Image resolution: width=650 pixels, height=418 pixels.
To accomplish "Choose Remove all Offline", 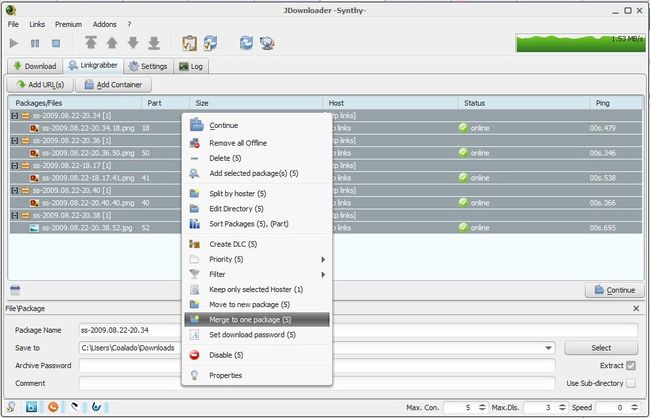I will [257, 143].
